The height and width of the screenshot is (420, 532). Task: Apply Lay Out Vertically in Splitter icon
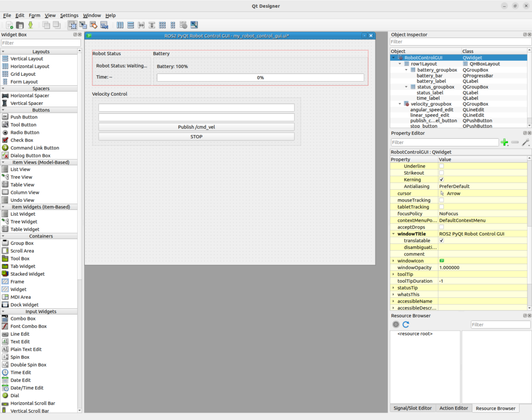click(x=152, y=25)
